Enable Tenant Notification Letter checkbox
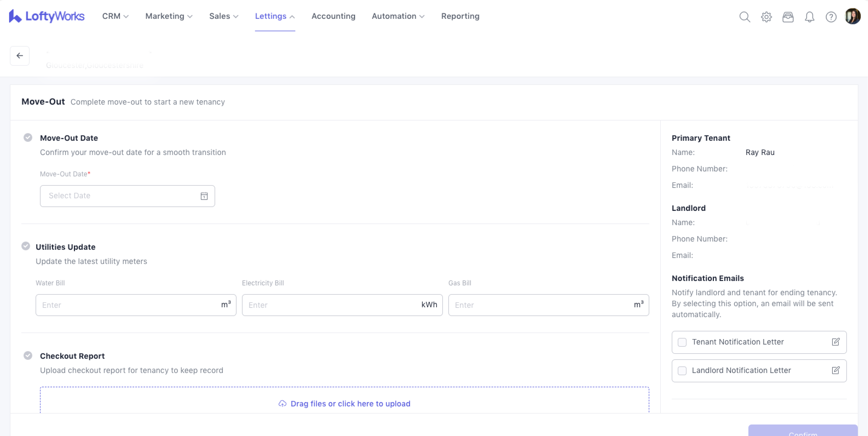The image size is (868, 436). point(682,342)
